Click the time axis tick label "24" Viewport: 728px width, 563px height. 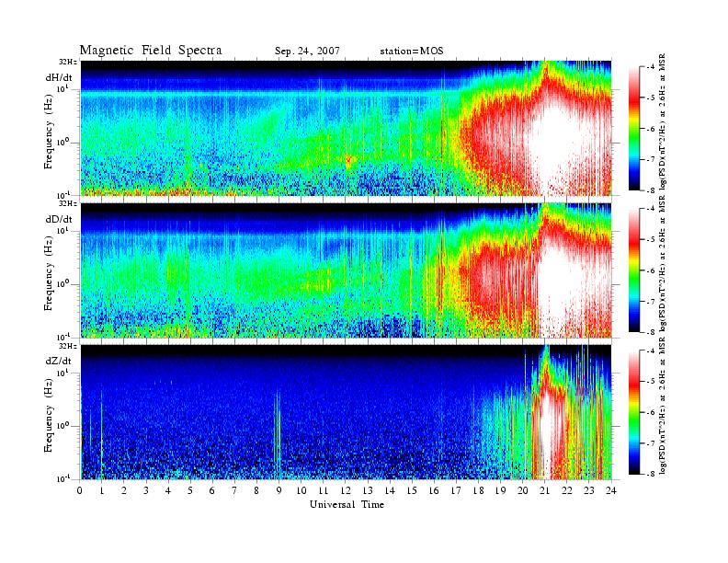(x=611, y=490)
